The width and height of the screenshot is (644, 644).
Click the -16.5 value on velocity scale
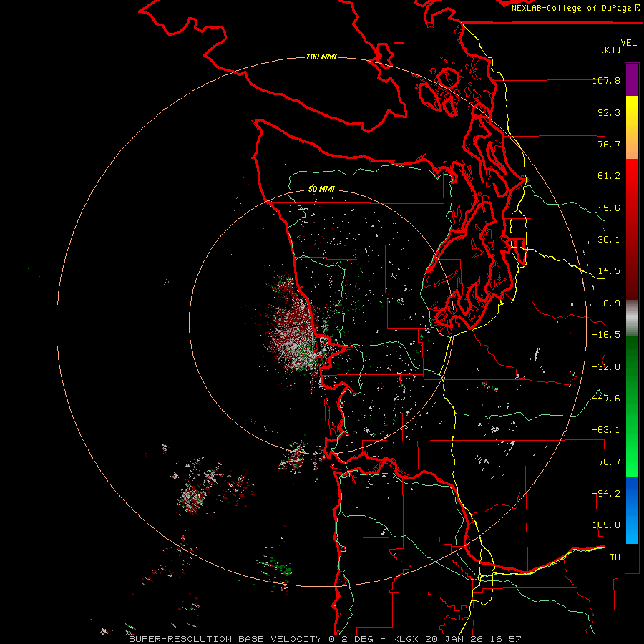pyautogui.click(x=606, y=335)
